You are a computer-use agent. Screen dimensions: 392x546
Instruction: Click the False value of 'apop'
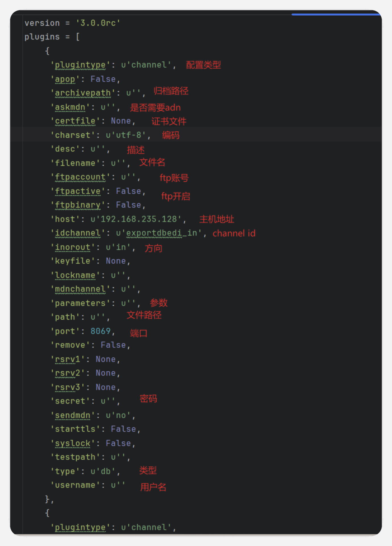click(x=103, y=79)
